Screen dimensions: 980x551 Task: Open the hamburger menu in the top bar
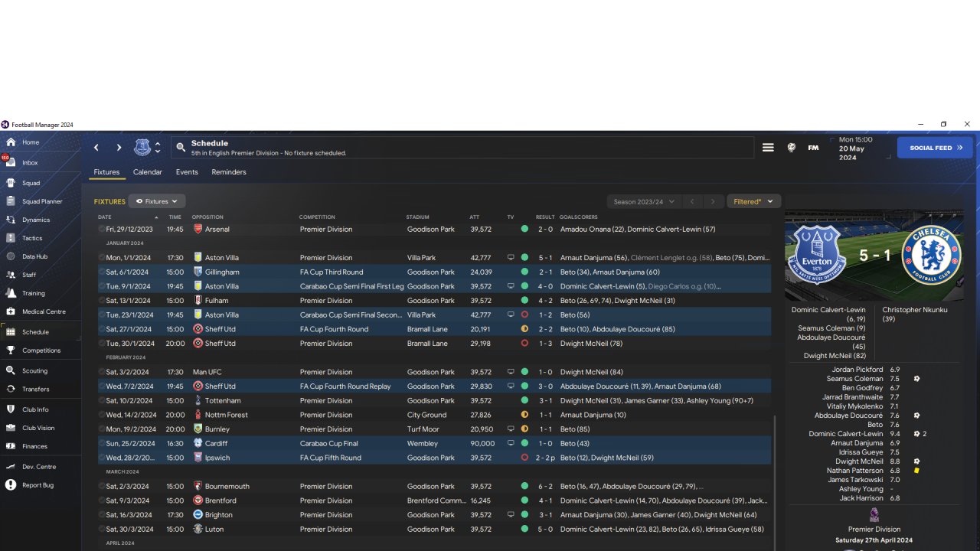click(x=768, y=148)
